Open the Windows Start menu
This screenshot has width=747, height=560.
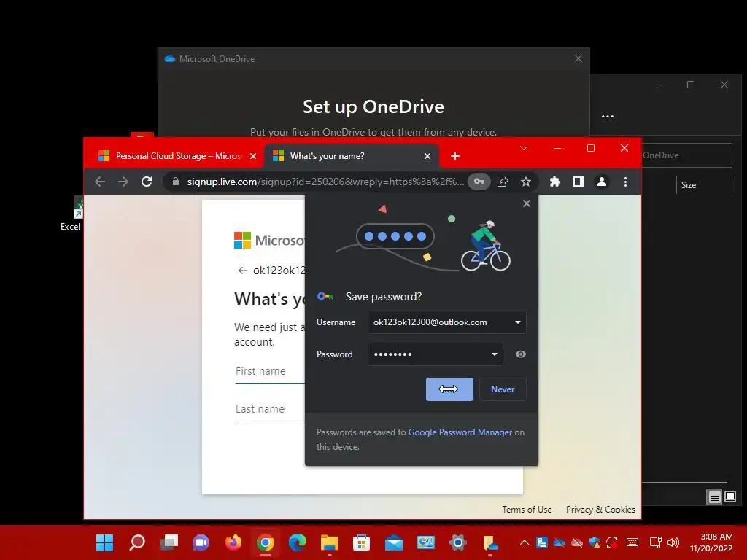pos(105,542)
